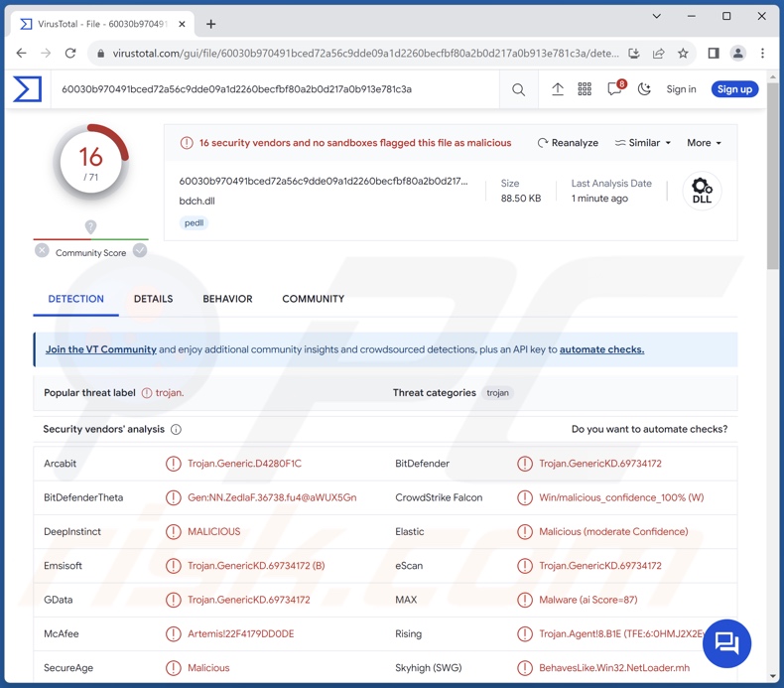Image resolution: width=784 pixels, height=688 pixels.
Task: Click the upload file icon
Action: (558, 89)
